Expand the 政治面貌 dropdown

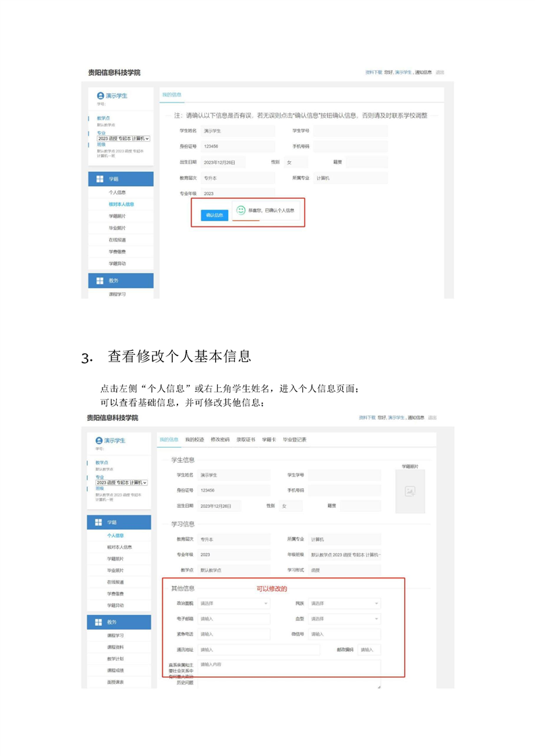[234, 603]
